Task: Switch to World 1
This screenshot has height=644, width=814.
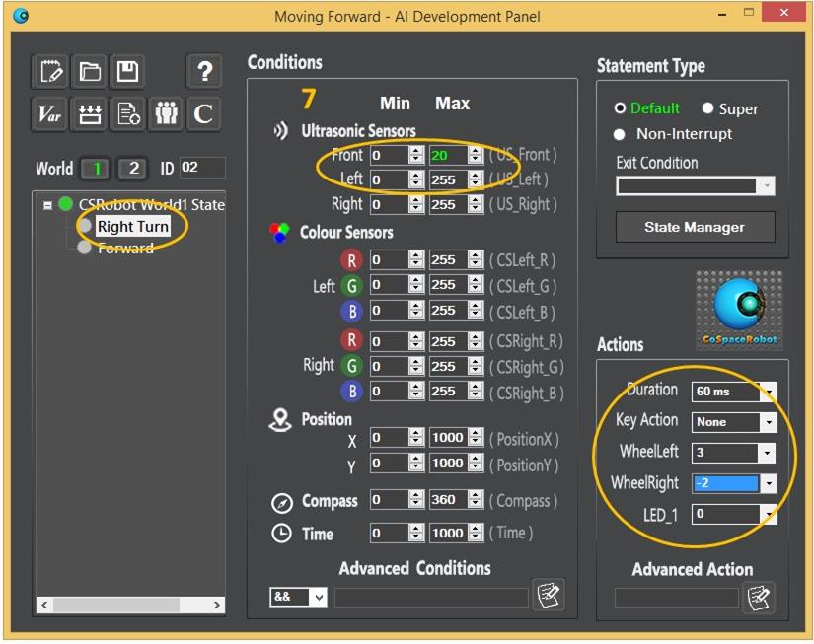Action: (96, 168)
